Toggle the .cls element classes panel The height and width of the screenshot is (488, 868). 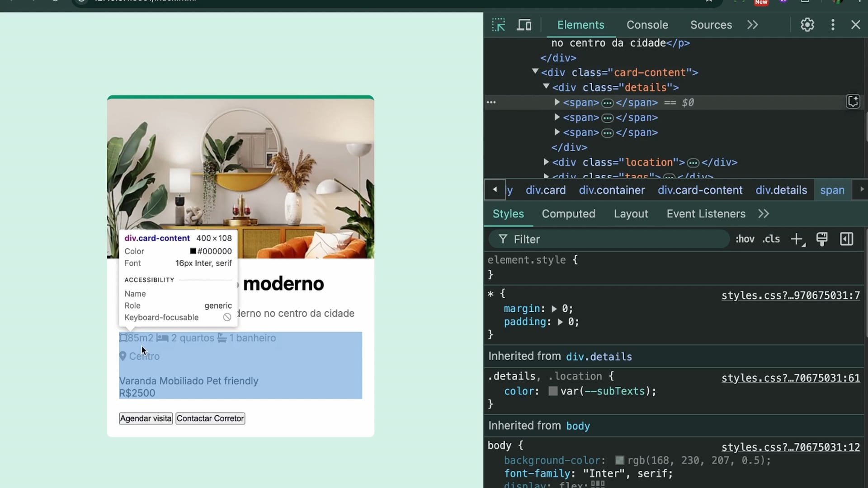point(771,239)
